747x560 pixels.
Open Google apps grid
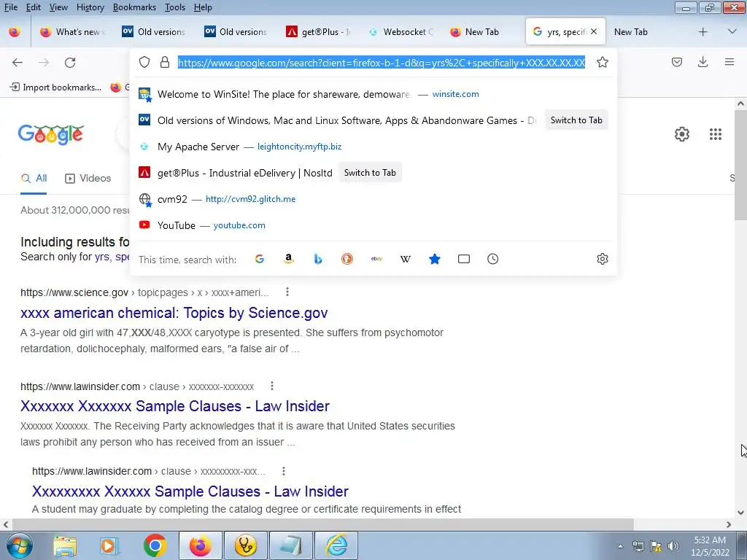pos(715,134)
